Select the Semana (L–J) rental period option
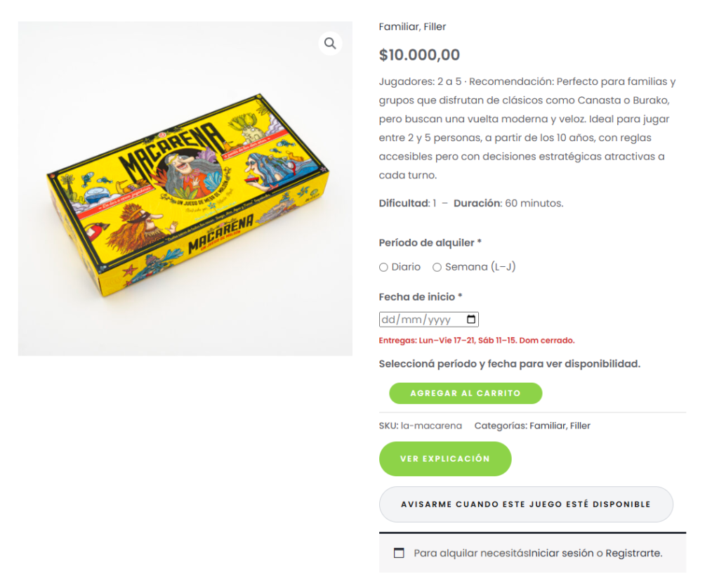Image resolution: width=719 pixels, height=588 pixels. (437, 267)
